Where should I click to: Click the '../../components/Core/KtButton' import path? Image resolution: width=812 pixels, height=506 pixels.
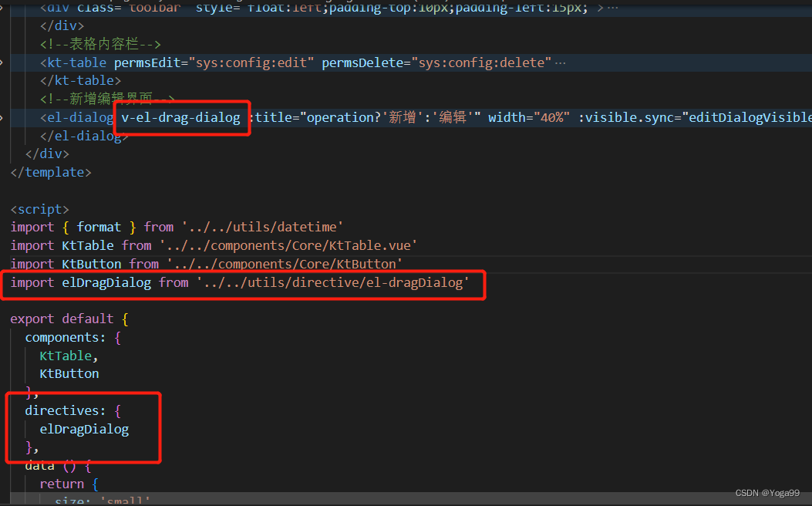pos(285,264)
